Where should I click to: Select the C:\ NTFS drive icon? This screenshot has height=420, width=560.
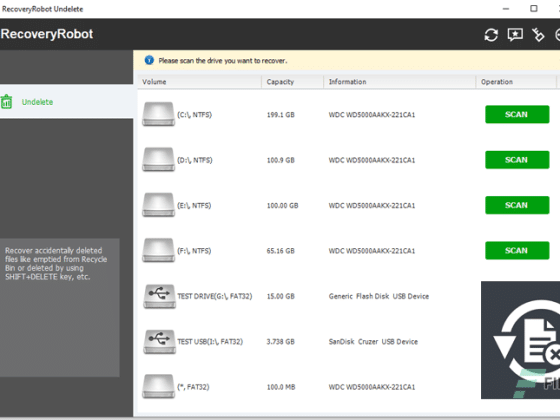point(159,114)
